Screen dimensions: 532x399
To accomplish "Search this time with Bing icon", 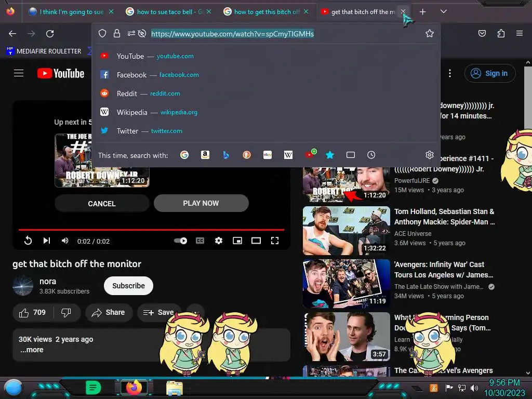I will click(x=226, y=155).
